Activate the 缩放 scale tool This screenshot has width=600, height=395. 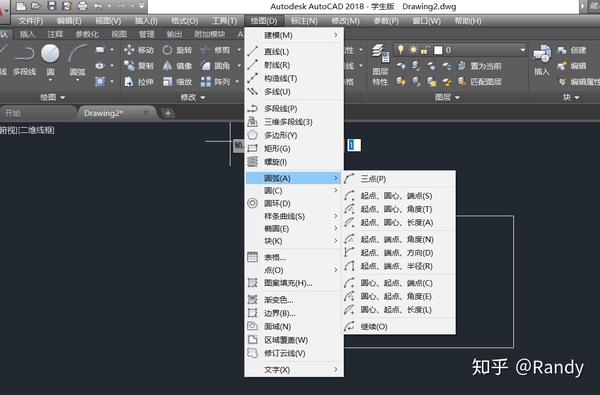tap(177, 82)
